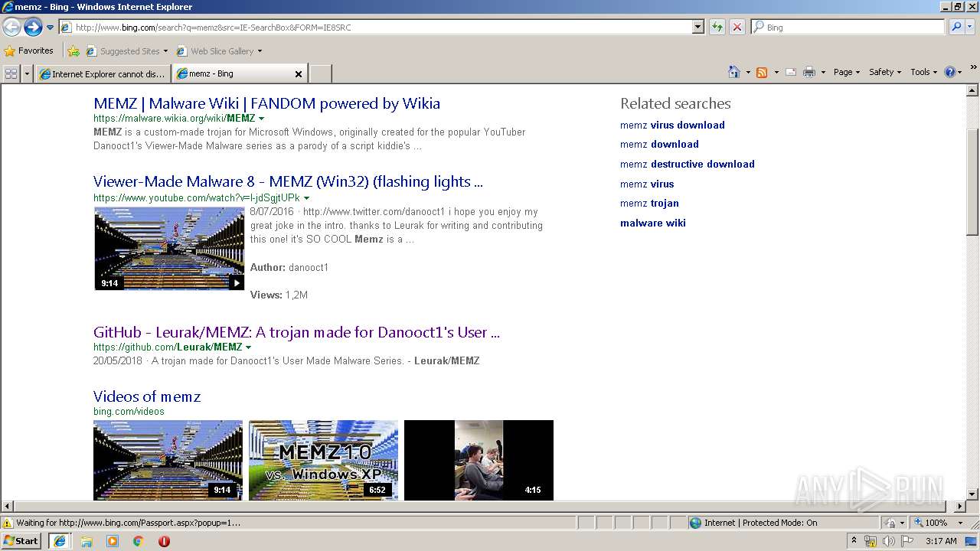Click the volume speaker tray icon
980x551 pixels.
click(889, 541)
